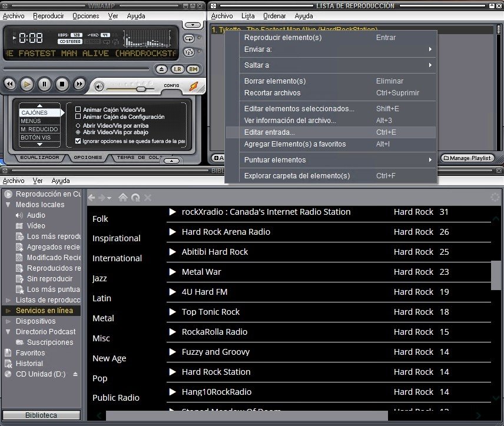Open the Puntuar elementos submenu

point(331,160)
